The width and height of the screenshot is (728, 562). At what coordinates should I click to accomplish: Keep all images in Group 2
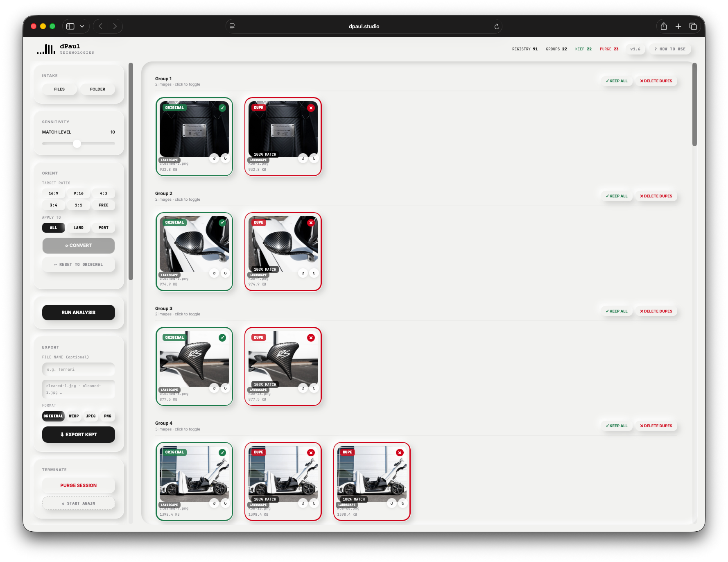point(617,196)
